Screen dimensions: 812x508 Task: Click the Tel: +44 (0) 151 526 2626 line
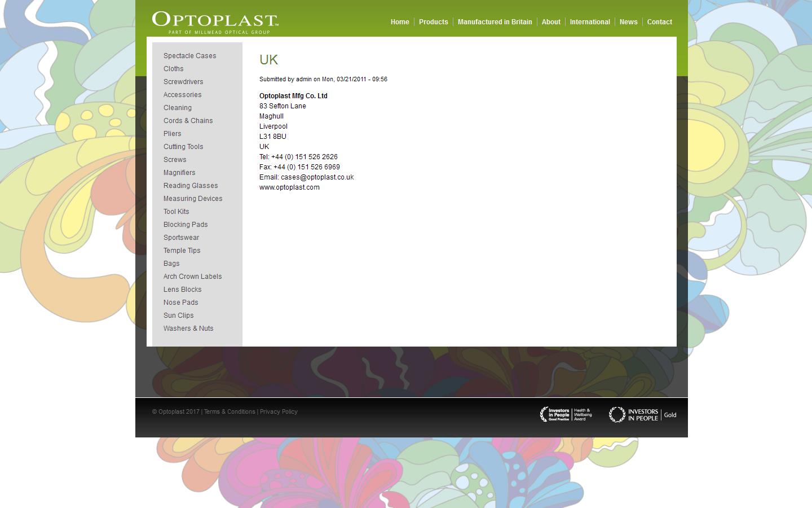point(298,157)
